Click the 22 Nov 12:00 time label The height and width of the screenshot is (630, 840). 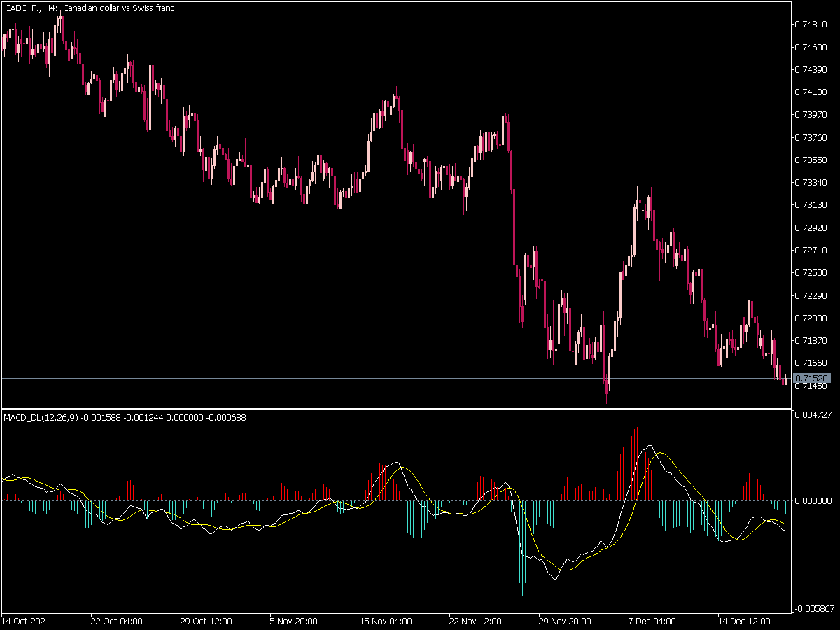coord(475,621)
